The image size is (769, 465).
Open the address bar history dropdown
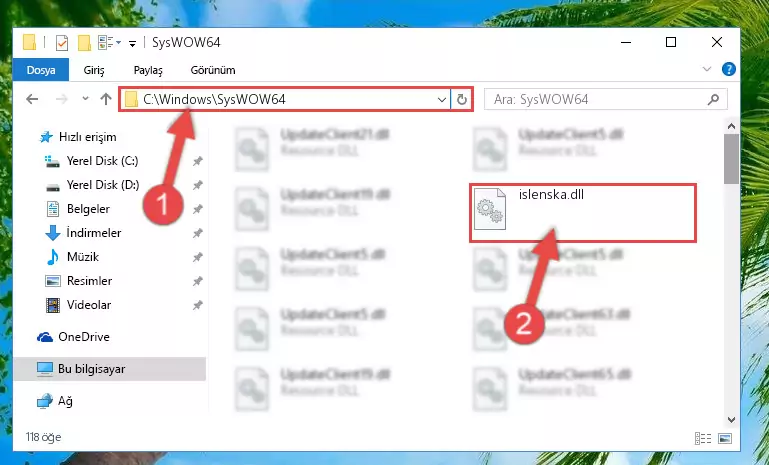tap(441, 100)
